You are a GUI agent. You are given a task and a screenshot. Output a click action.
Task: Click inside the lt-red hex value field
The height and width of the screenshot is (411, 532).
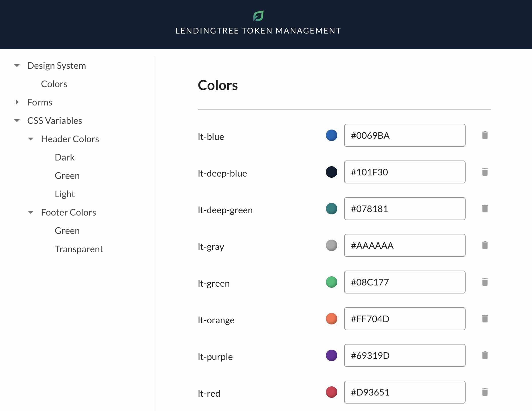405,392
